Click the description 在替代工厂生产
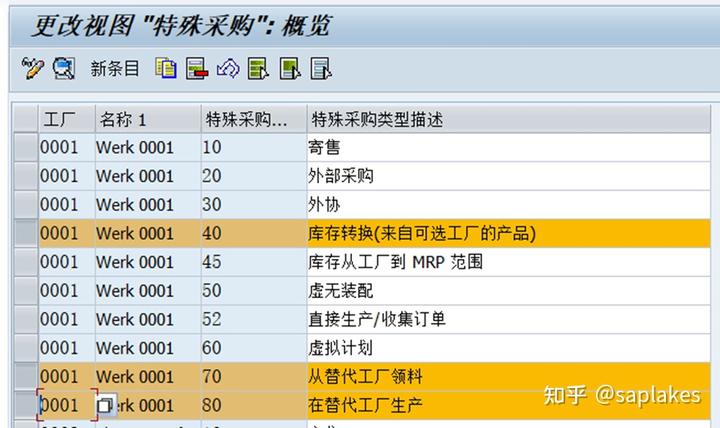This screenshot has width=720, height=428. [x=509, y=405]
